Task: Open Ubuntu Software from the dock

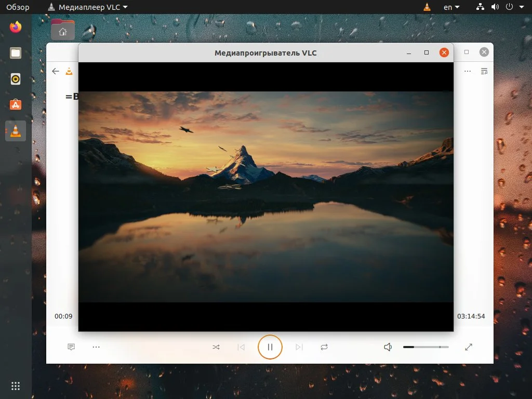Action: point(15,104)
